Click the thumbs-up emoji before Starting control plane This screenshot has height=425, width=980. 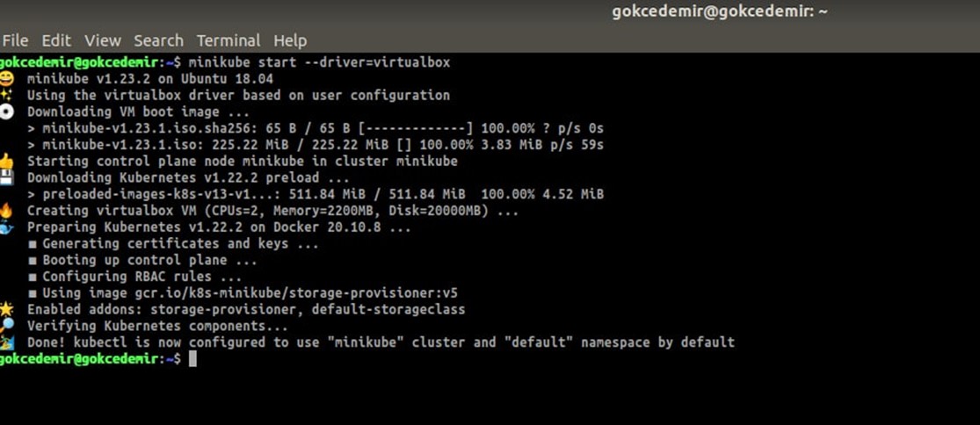tap(6, 161)
